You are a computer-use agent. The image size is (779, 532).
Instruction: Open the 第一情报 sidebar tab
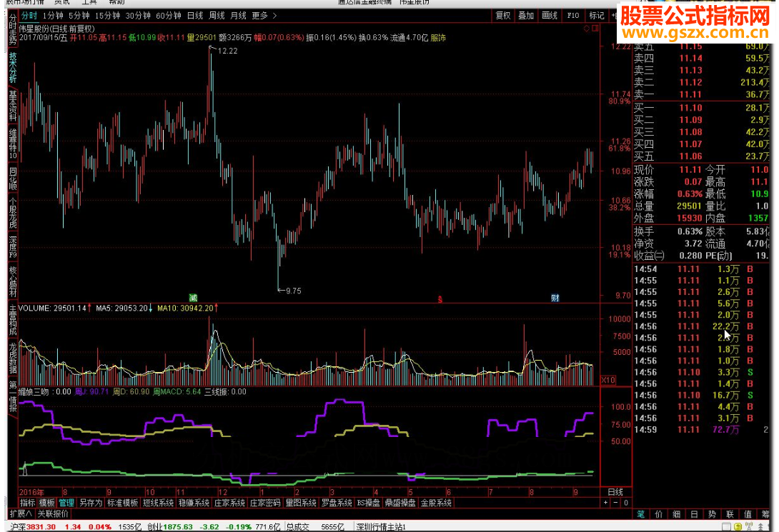[12, 396]
